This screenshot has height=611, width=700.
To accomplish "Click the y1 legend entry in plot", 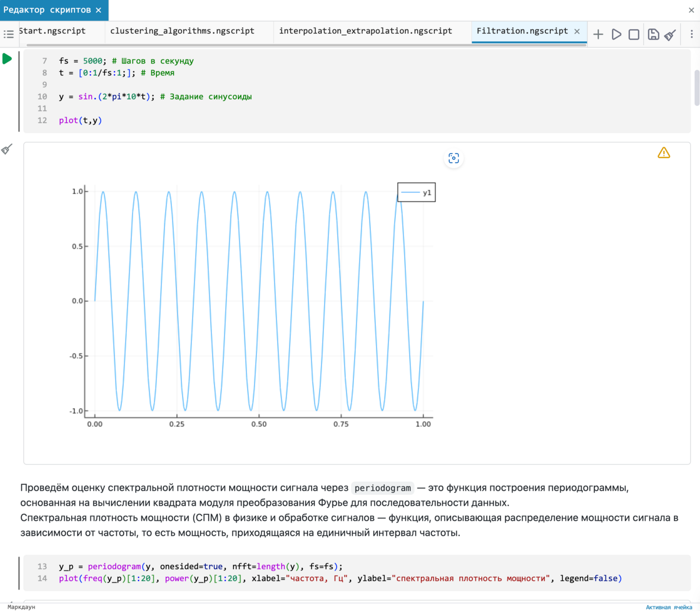I will pos(416,193).
